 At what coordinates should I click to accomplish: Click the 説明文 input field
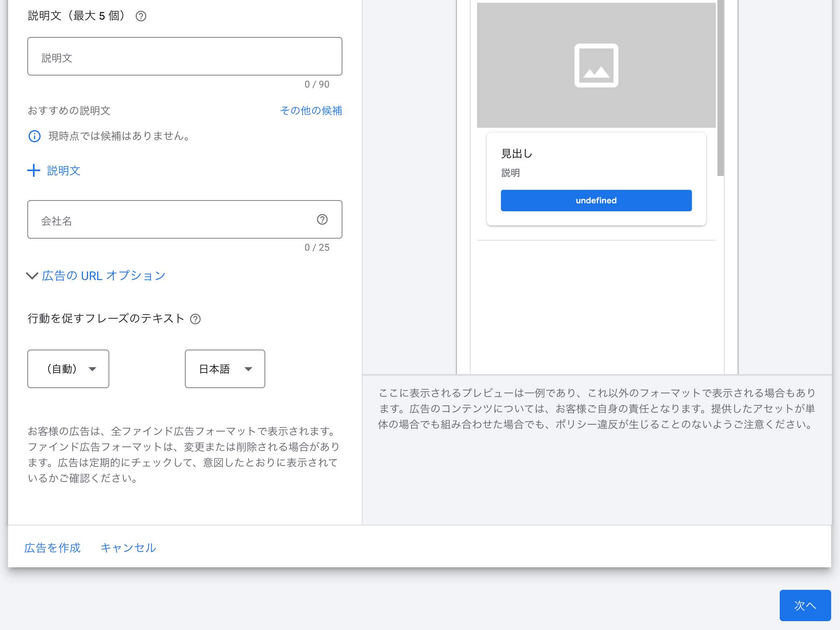pyautogui.click(x=185, y=56)
